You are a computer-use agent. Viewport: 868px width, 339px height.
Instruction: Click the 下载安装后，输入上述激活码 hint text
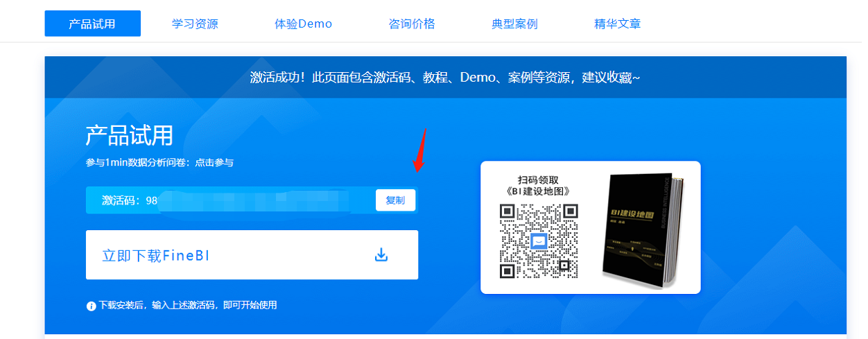(188, 305)
